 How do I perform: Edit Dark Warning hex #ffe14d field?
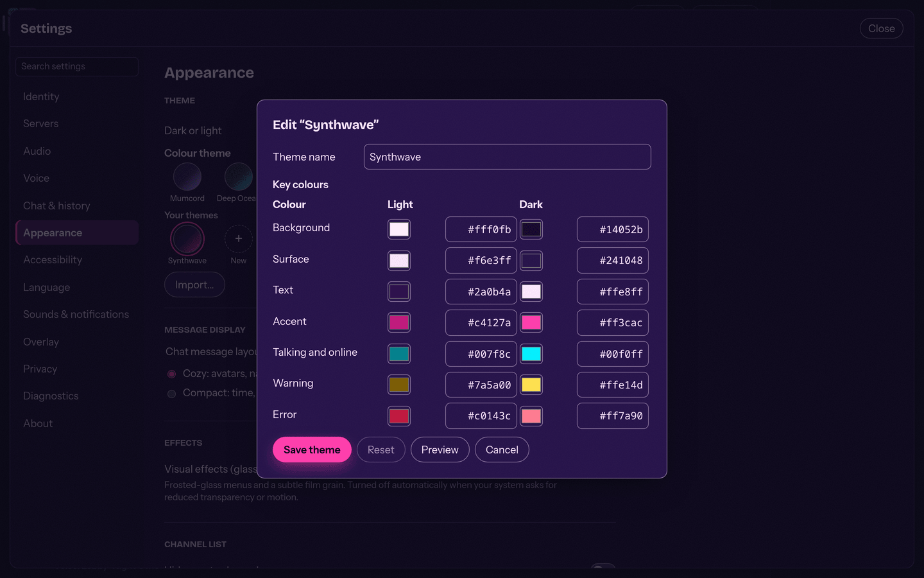pyautogui.click(x=613, y=385)
